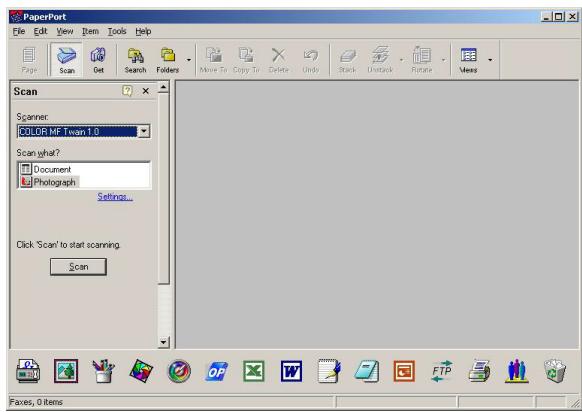Expand the Scanner dropdown list

point(144,131)
